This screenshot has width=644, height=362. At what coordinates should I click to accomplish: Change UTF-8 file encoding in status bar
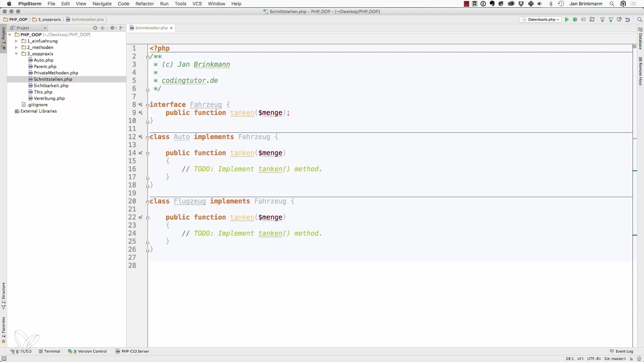pyautogui.click(x=594, y=359)
